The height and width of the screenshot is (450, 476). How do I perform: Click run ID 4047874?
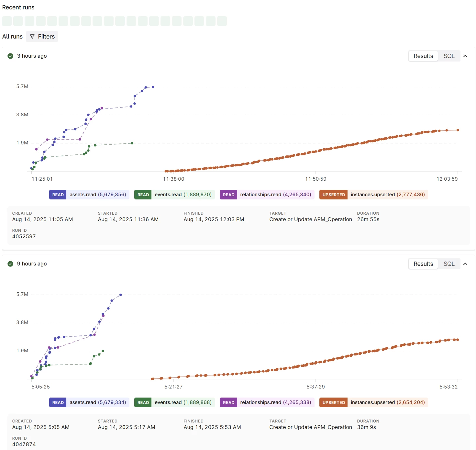[x=24, y=444]
